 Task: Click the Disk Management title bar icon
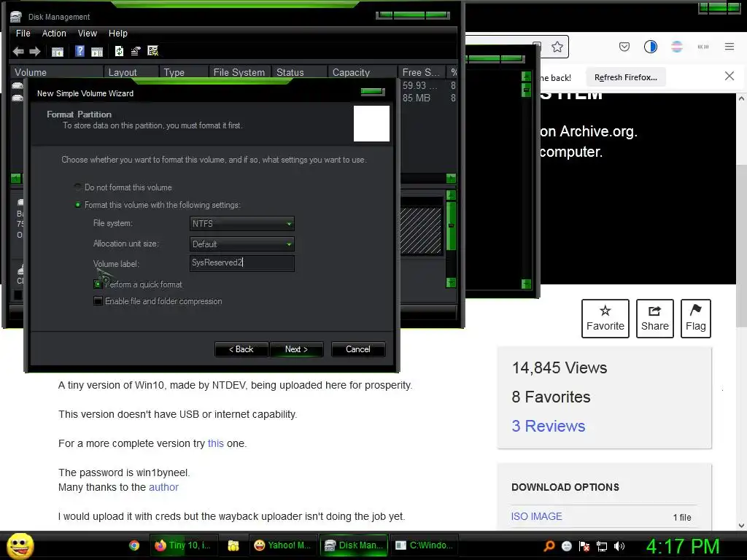pyautogui.click(x=16, y=17)
